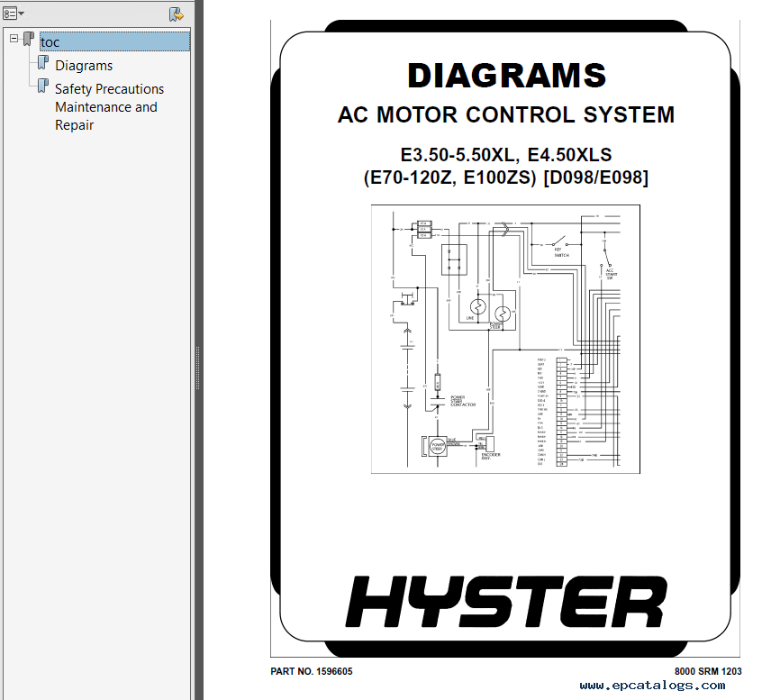Viewport: 771px width, 700px height.
Task: Click the E3.50-5.50XL, E4.50XLS model line
Action: (506, 155)
